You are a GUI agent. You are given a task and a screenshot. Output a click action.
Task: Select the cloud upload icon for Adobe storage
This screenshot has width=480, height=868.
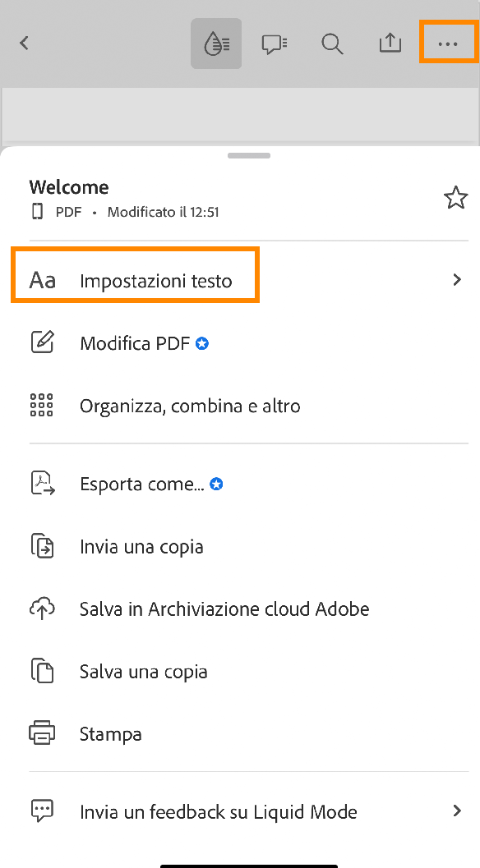click(x=41, y=609)
